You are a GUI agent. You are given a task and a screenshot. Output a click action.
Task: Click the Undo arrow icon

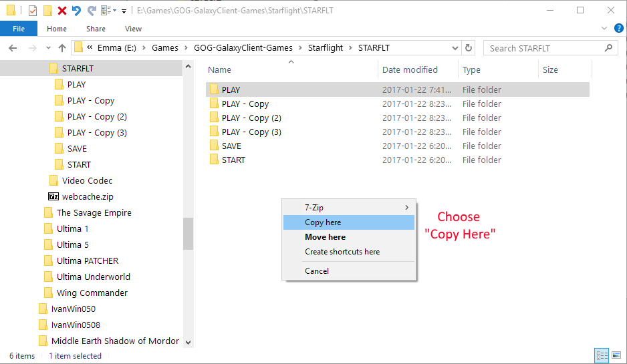pos(76,11)
